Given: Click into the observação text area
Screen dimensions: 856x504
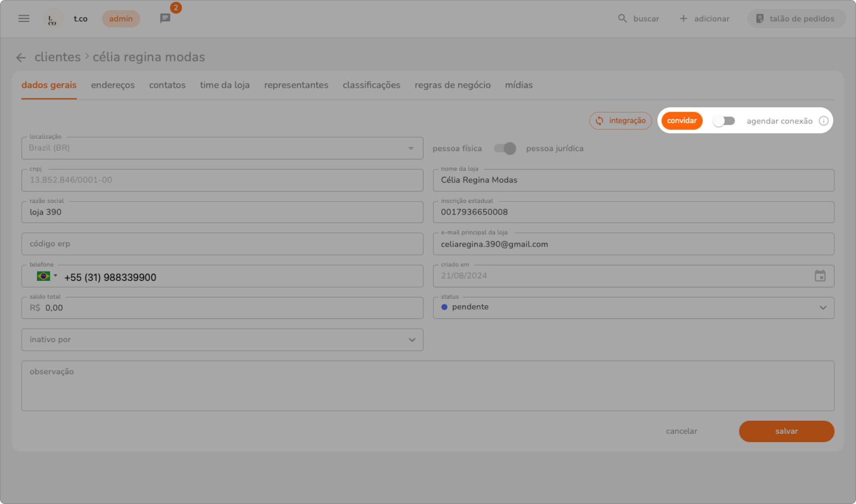Looking at the screenshot, I should click(x=427, y=386).
